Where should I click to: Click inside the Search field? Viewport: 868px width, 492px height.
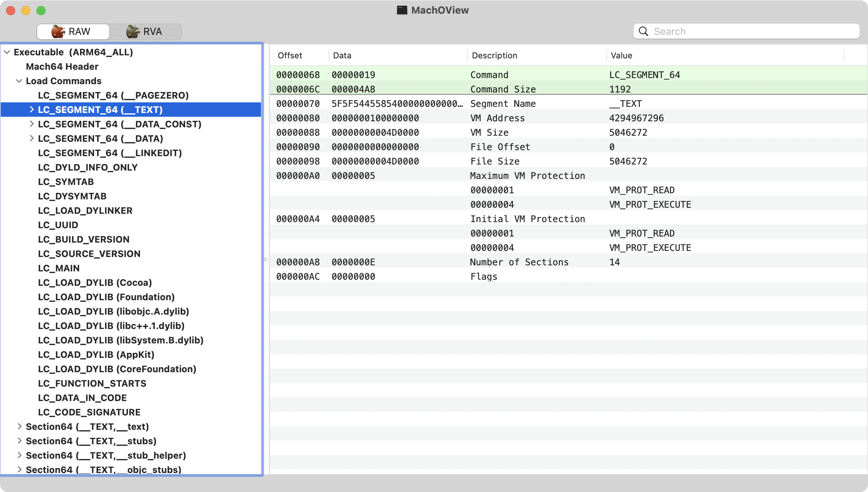coord(751,31)
